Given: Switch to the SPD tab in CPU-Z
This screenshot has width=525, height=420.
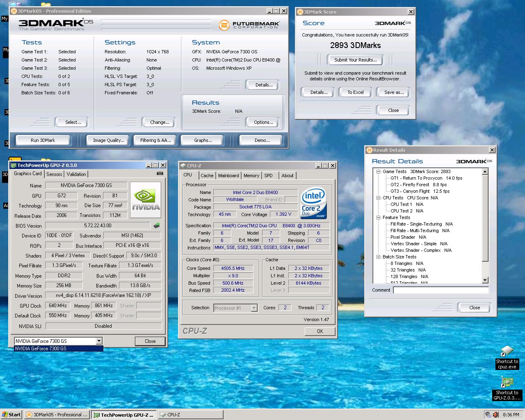Looking at the screenshot, I should [x=268, y=176].
